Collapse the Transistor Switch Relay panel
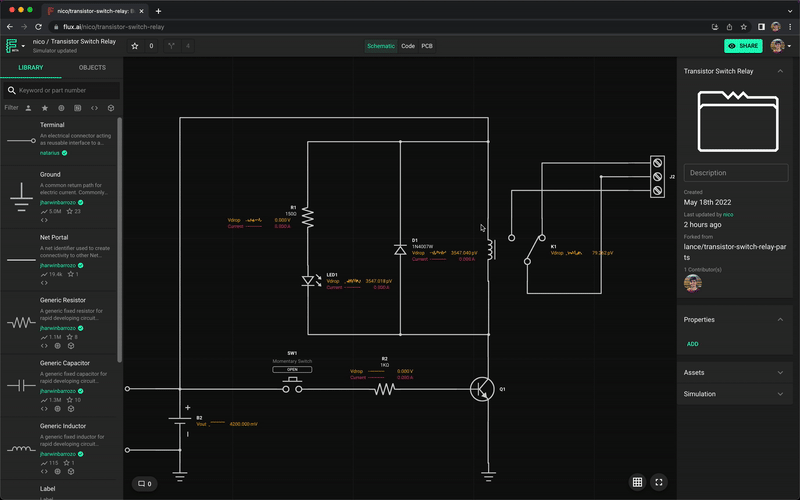This screenshot has height=500, width=800. 780,71
